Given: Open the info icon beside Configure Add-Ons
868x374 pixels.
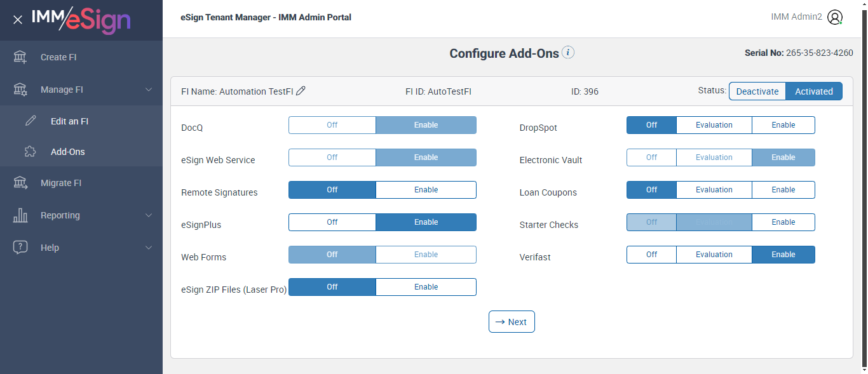Looking at the screenshot, I should pos(568,53).
